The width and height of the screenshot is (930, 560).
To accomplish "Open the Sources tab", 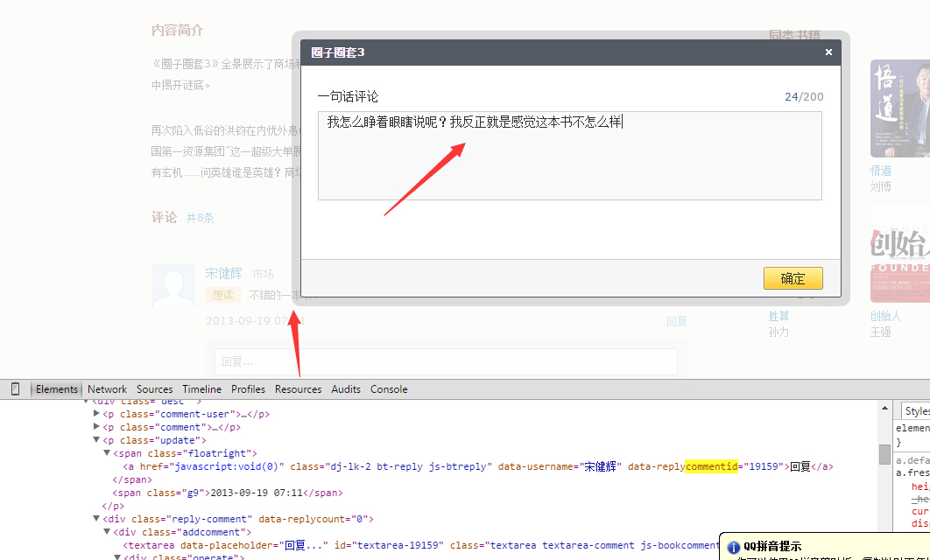I will tap(154, 389).
